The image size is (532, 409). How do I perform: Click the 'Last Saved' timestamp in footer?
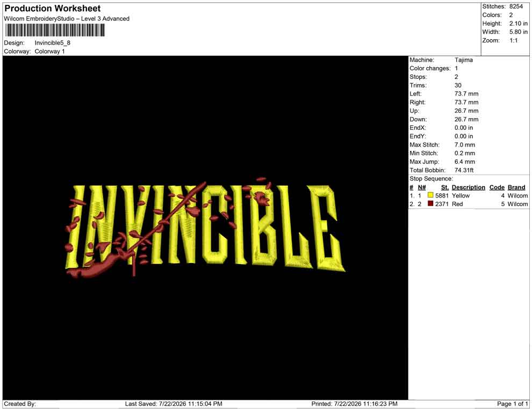coord(174,404)
